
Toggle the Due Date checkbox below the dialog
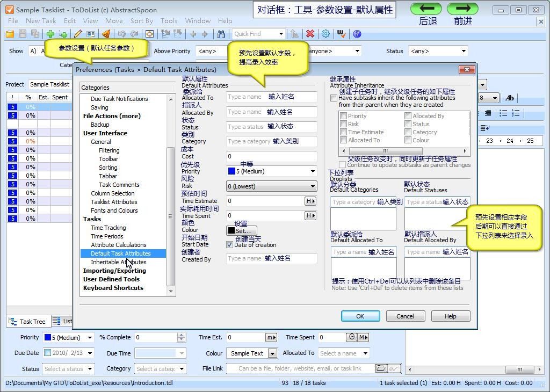tap(47, 353)
